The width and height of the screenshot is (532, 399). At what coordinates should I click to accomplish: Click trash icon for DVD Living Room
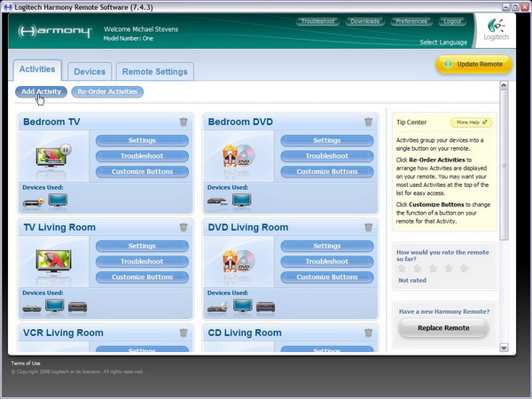pos(369,227)
